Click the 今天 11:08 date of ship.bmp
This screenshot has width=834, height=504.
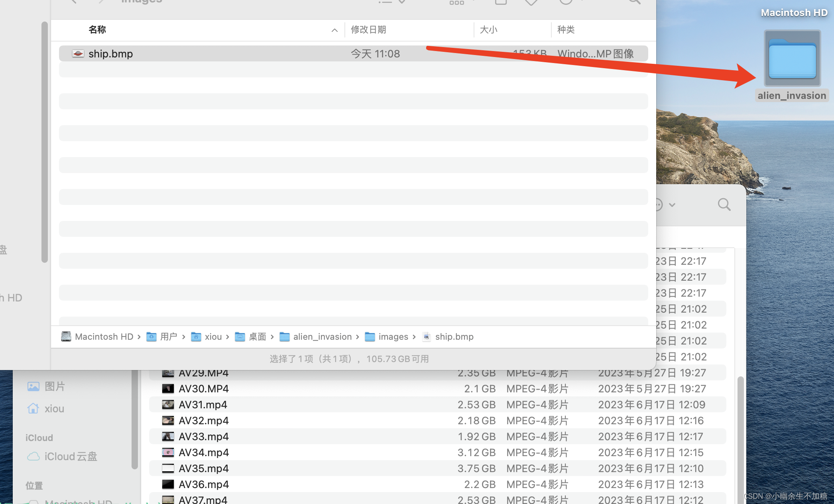tap(375, 53)
